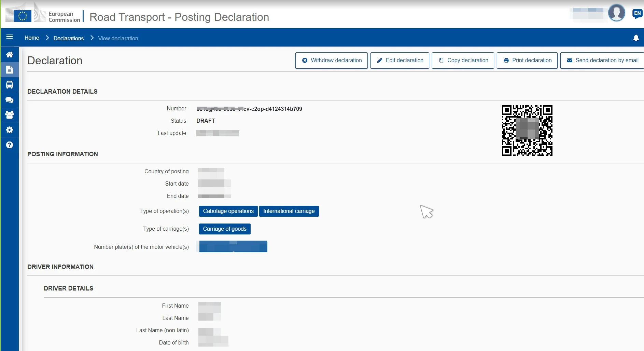This screenshot has width=644, height=351.
Task: Click the Print declaration button
Action: pos(527,60)
